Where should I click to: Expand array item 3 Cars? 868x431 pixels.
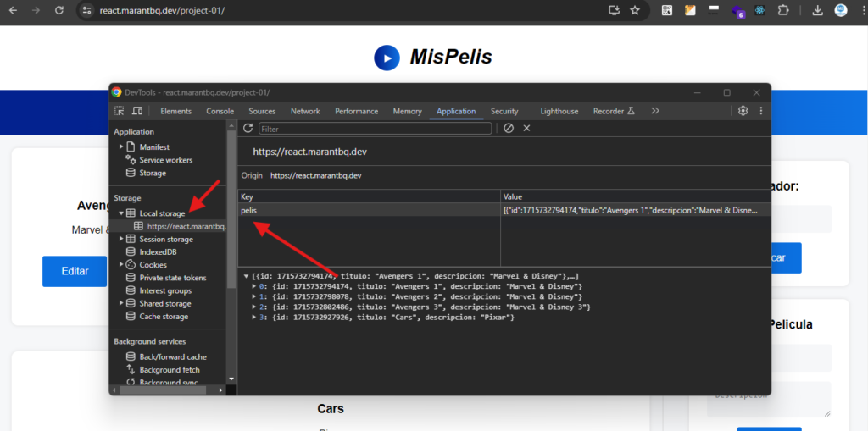coord(254,317)
